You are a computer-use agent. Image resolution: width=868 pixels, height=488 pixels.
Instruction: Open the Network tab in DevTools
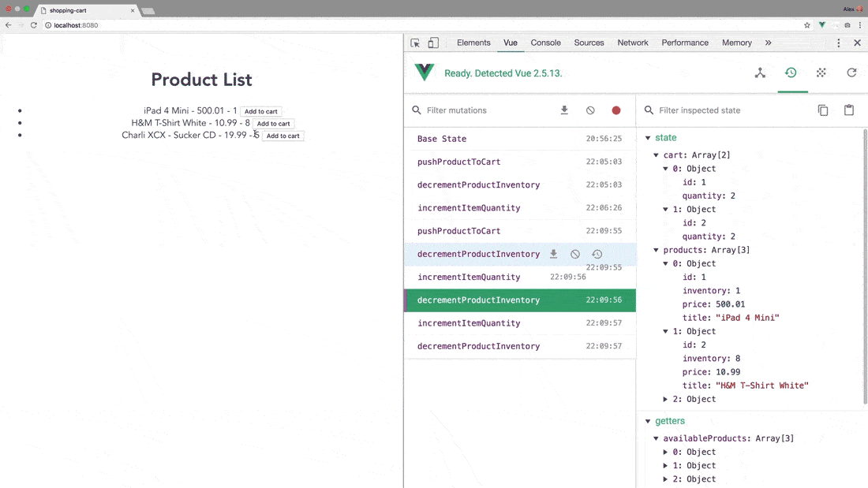click(632, 43)
